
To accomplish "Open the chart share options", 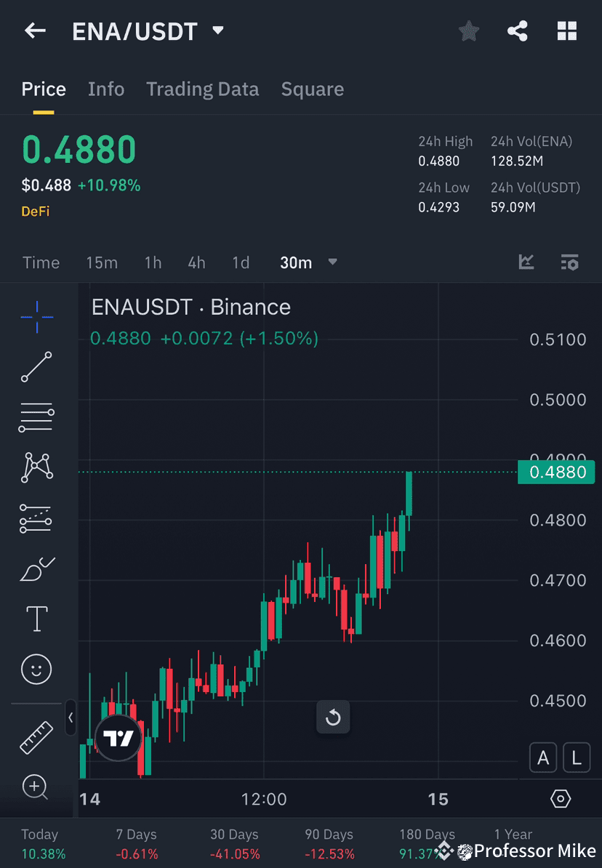I will point(518,31).
